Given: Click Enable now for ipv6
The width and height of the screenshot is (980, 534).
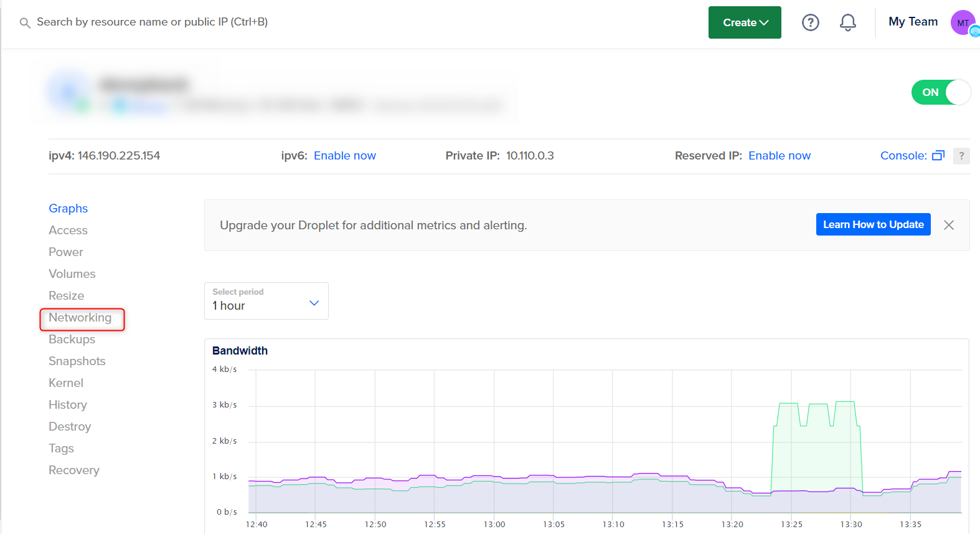Looking at the screenshot, I should pyautogui.click(x=344, y=156).
